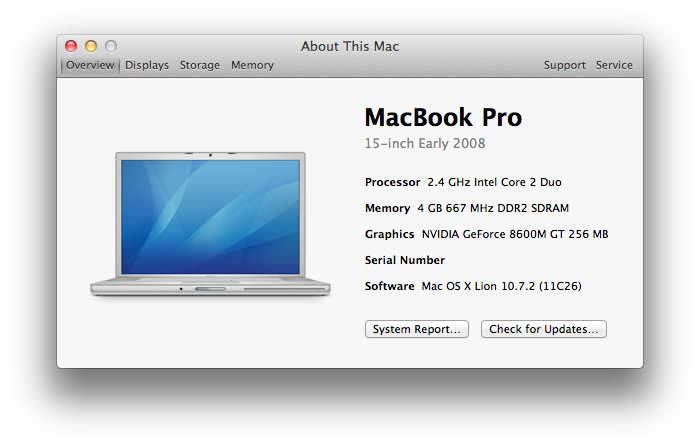Viewport: 700px width, 447px height.
Task: Open the Memory tab
Action: (x=252, y=65)
